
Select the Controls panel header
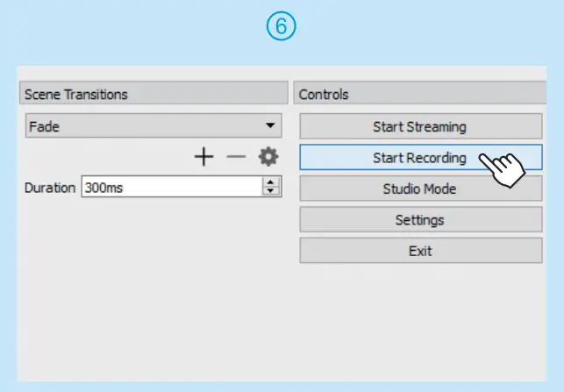pos(420,94)
